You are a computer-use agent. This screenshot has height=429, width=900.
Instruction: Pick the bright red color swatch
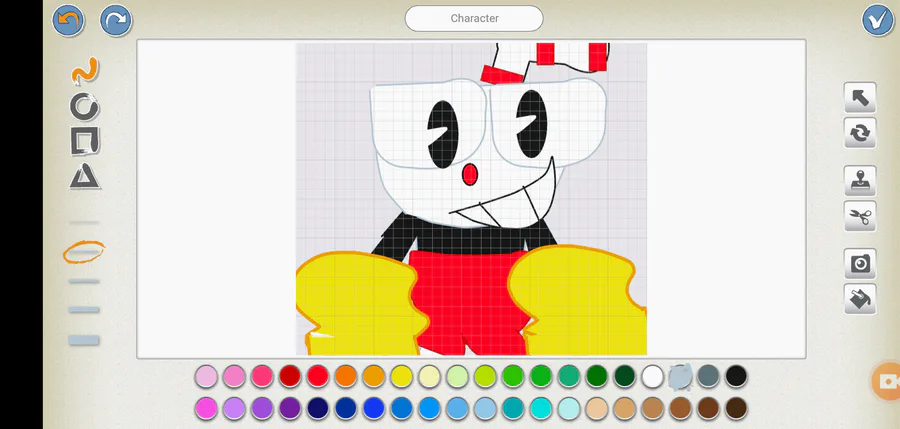click(318, 377)
